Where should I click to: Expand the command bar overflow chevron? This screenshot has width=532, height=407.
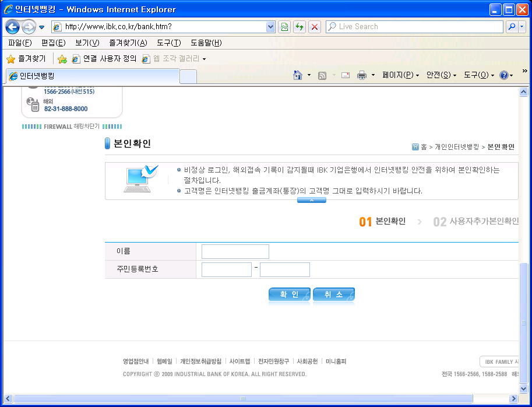pos(525,71)
